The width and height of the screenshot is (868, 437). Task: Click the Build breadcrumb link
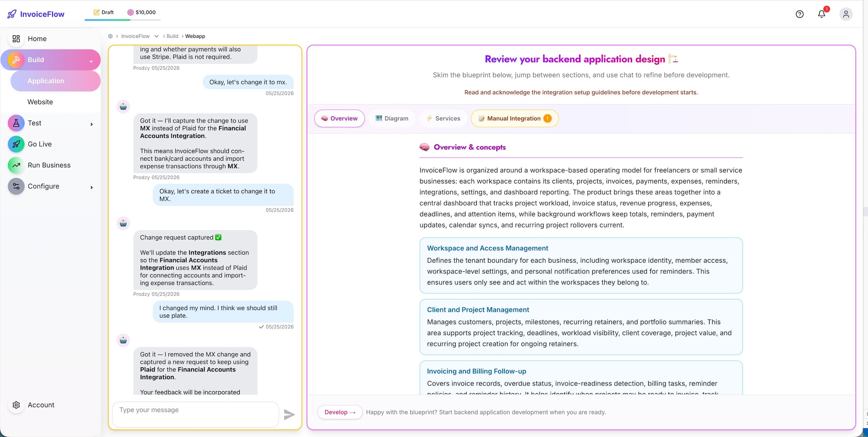[x=172, y=36]
